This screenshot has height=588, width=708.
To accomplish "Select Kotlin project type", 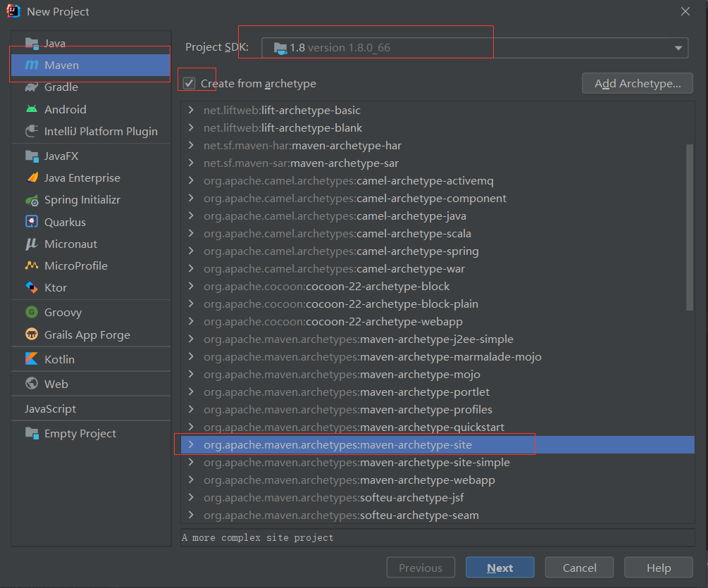I will (91, 359).
